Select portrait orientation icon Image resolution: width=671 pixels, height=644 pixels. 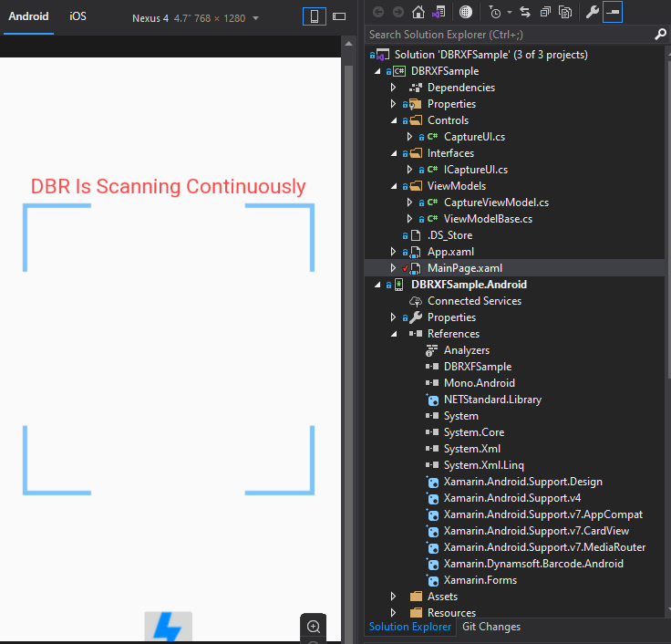pos(315,16)
